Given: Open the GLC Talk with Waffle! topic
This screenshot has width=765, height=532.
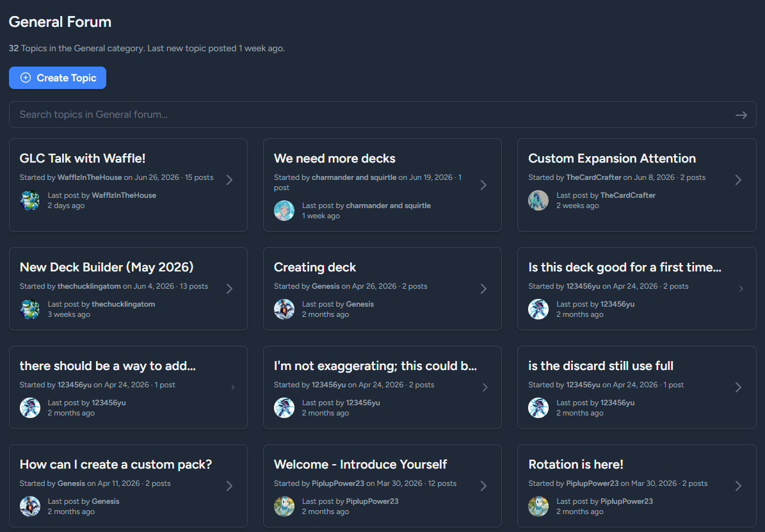Looking at the screenshot, I should pos(83,158).
